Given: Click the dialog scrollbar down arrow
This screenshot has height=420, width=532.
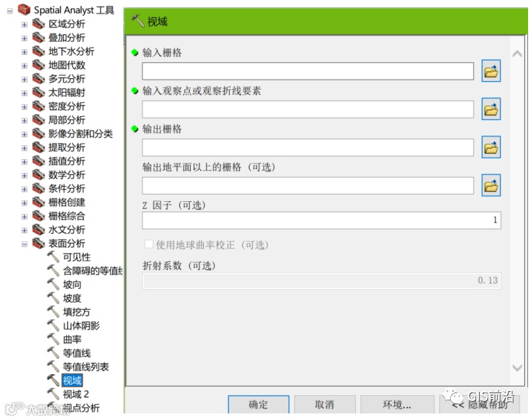Looking at the screenshot, I should [517, 368].
